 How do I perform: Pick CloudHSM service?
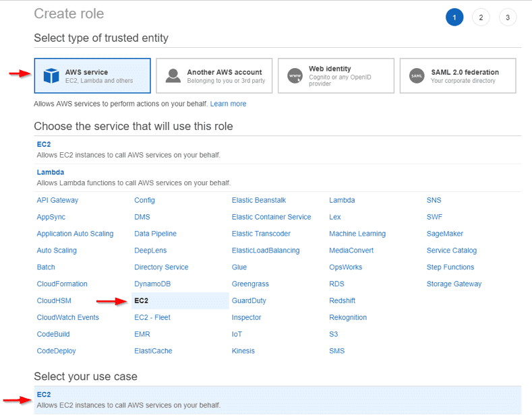(54, 300)
